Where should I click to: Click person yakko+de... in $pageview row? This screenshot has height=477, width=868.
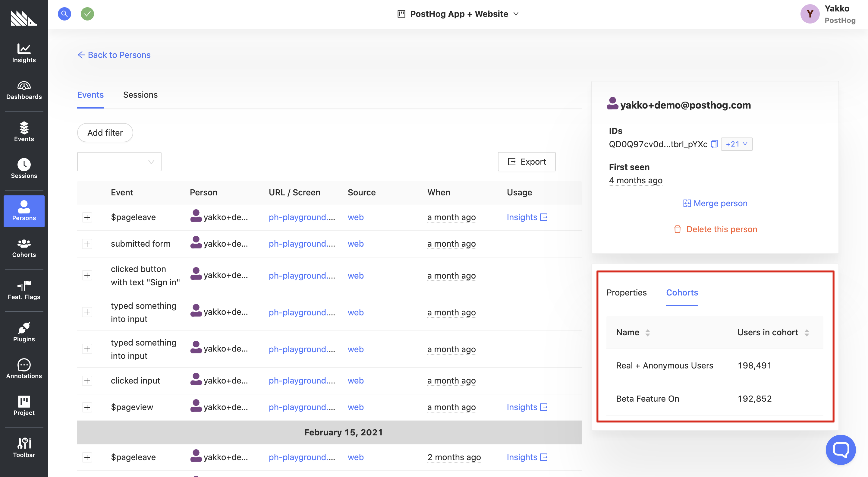point(219,407)
